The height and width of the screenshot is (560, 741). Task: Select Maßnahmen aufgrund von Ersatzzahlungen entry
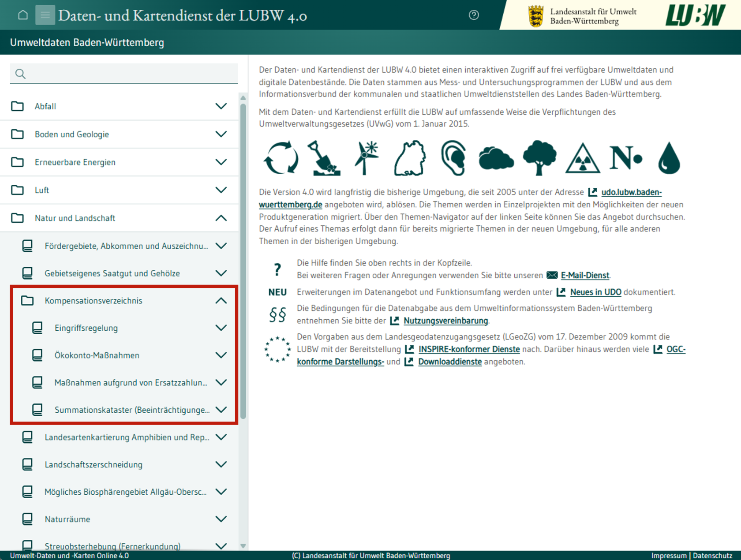131,382
